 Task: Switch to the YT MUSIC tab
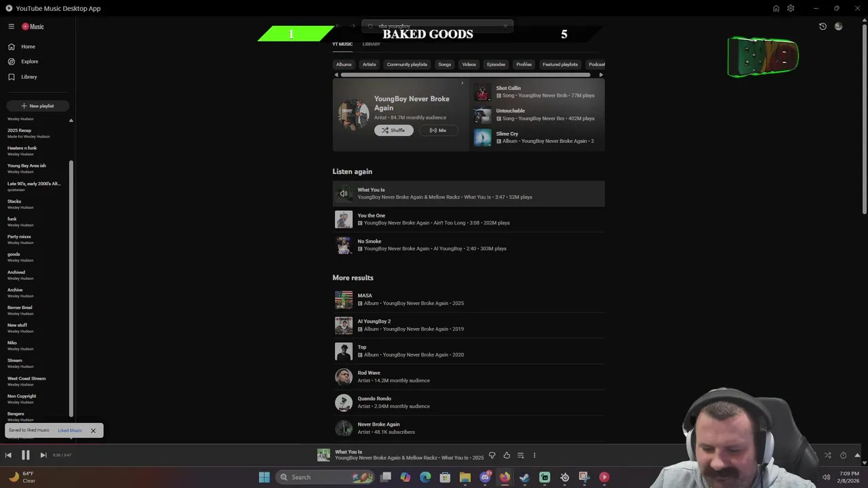pyautogui.click(x=342, y=44)
